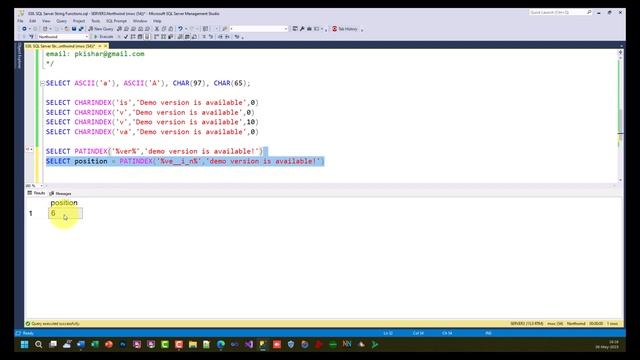Click the Query executed successfully status text
Image resolution: width=640 pixels, height=360 pixels.
coord(56,324)
